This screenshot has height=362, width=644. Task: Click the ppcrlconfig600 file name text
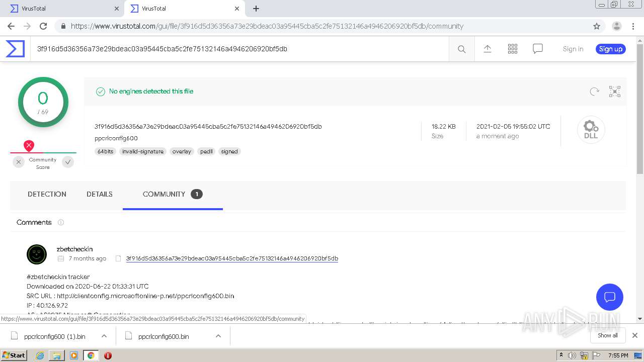click(x=116, y=138)
